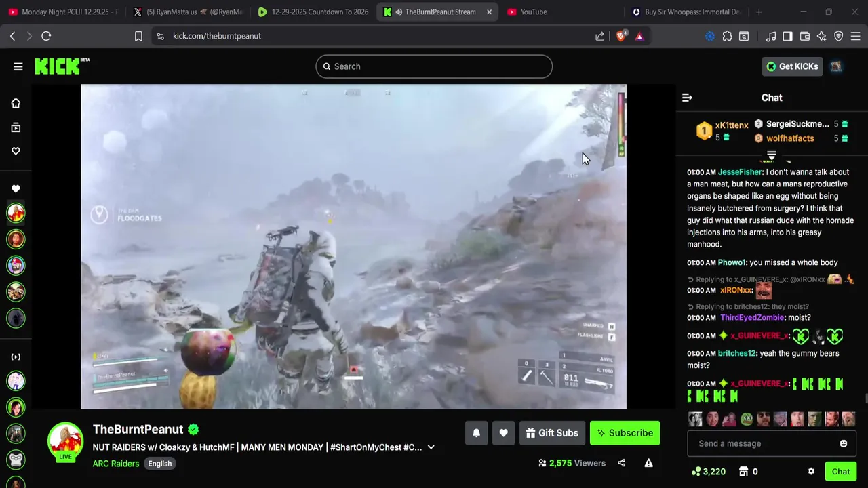Open the first followed channel avatar in sidebar
The image size is (868, 488).
click(x=16, y=213)
